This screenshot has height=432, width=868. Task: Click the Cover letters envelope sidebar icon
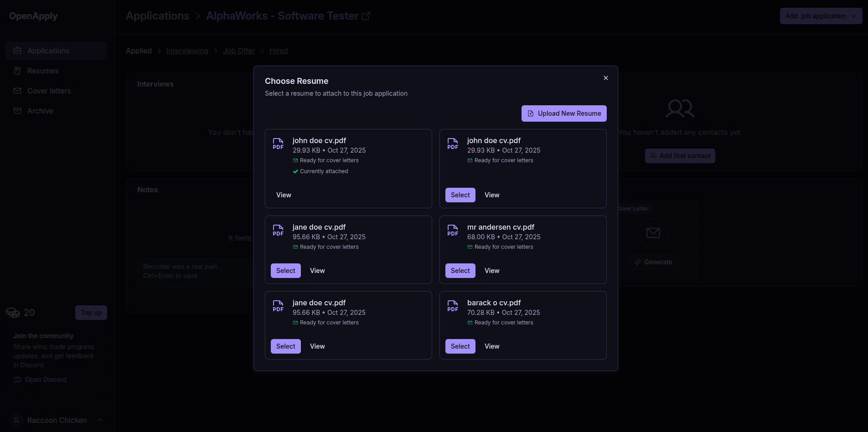click(x=17, y=91)
